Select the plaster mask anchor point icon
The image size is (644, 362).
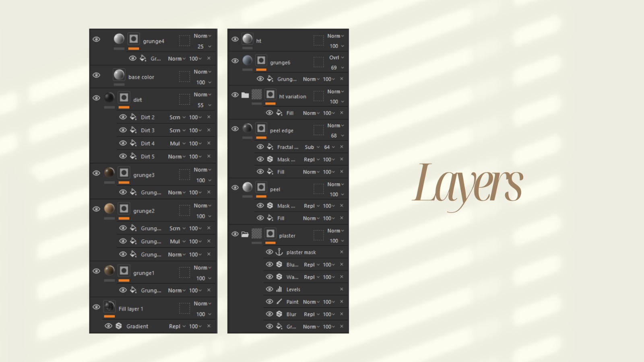click(279, 252)
